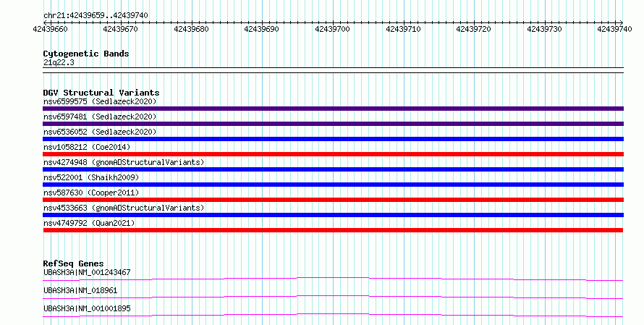The image size is (644, 325).
Task: Click the 21q22.3 band label
Action: tap(59, 63)
